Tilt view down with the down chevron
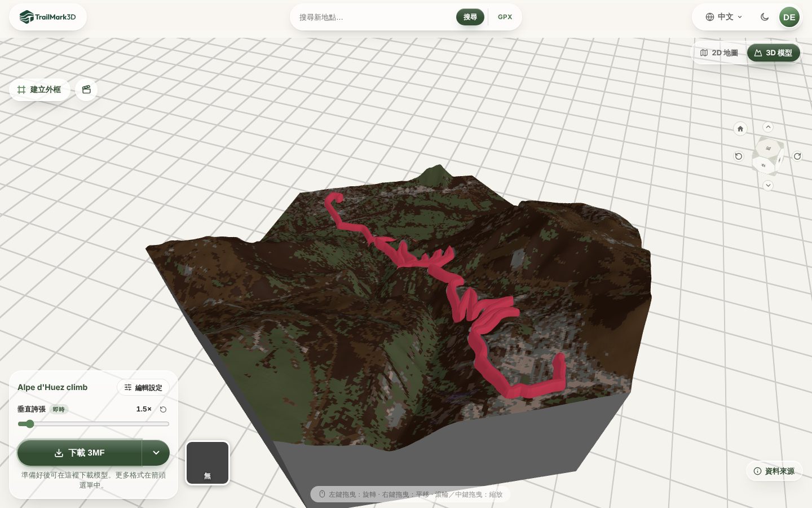Image resolution: width=812 pixels, height=508 pixels. pos(768,185)
